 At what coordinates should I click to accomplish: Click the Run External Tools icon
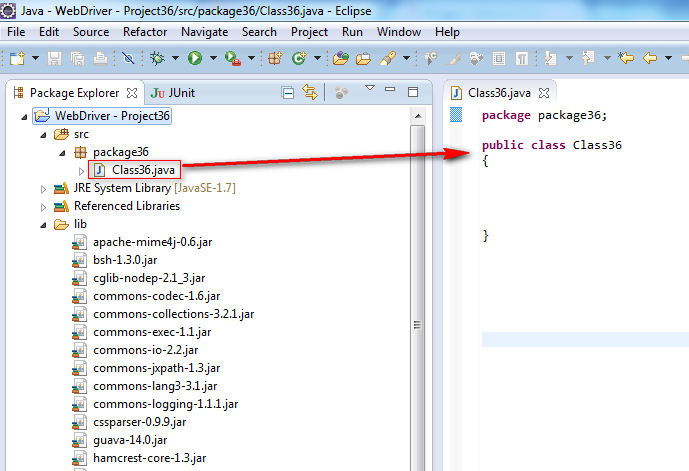(x=232, y=58)
